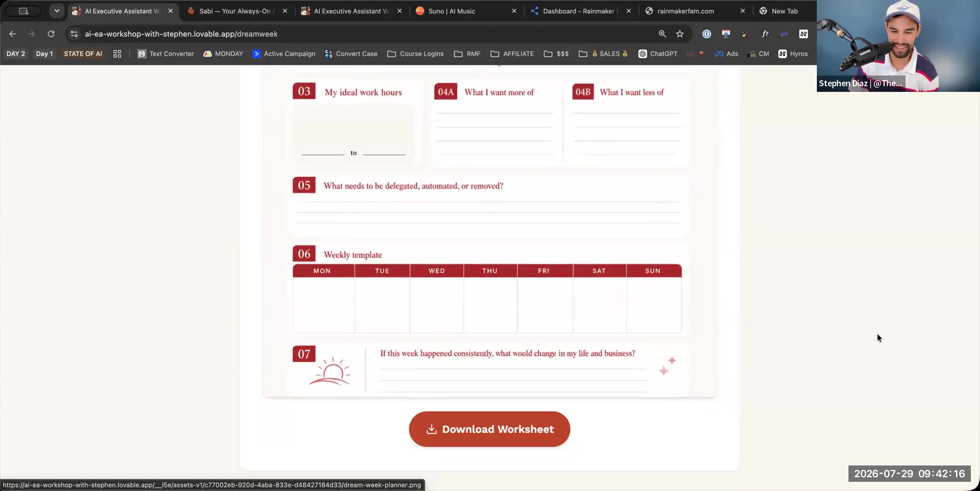Click the 'f?' font finder extension
This screenshot has width=980, height=491.
pos(765,34)
